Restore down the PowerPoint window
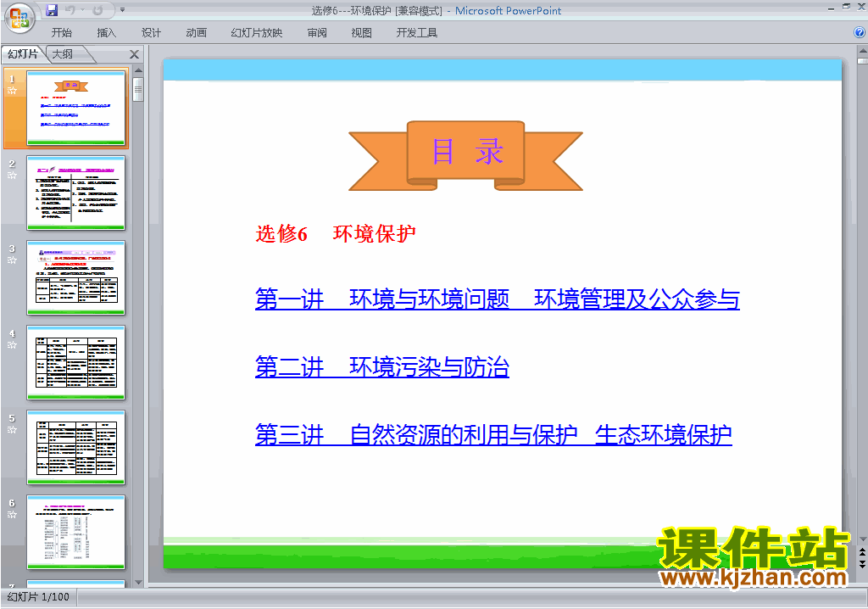Screen dimensions: 868x609 [846, 7]
